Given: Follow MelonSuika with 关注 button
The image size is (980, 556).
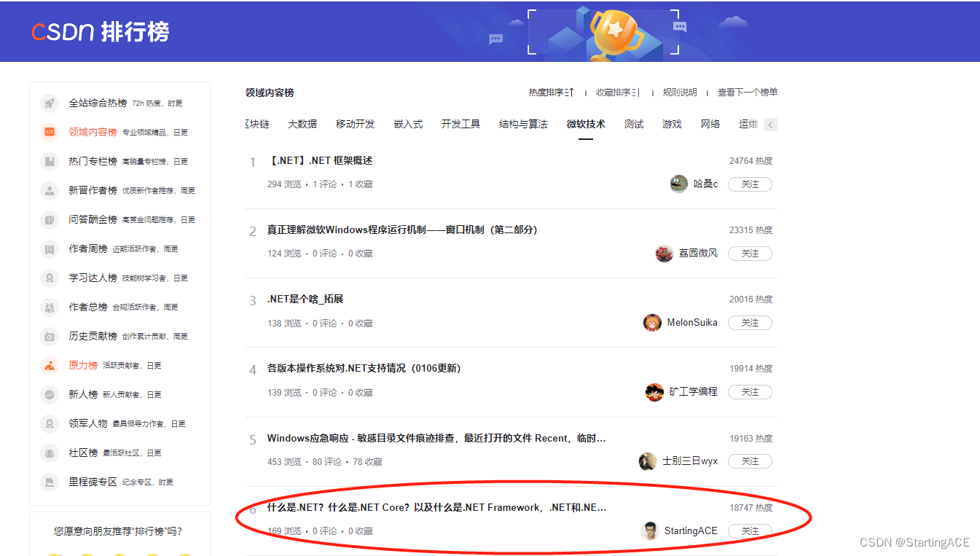Looking at the screenshot, I should (750, 323).
